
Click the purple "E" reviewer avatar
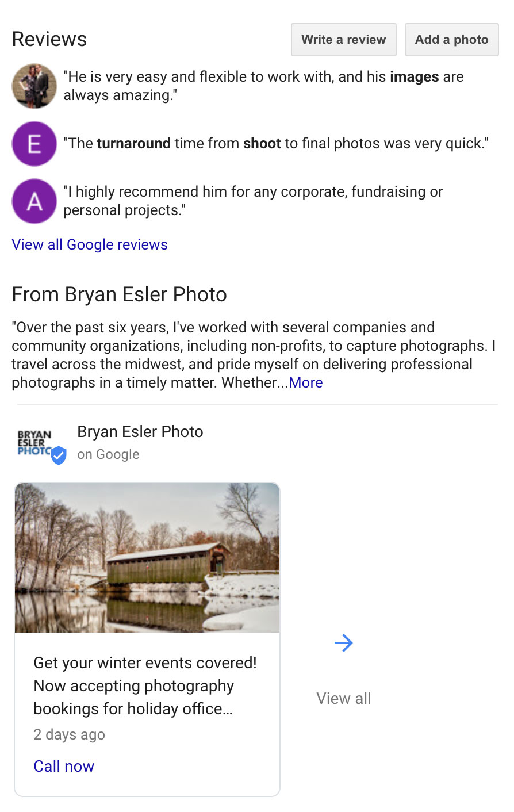tap(34, 144)
